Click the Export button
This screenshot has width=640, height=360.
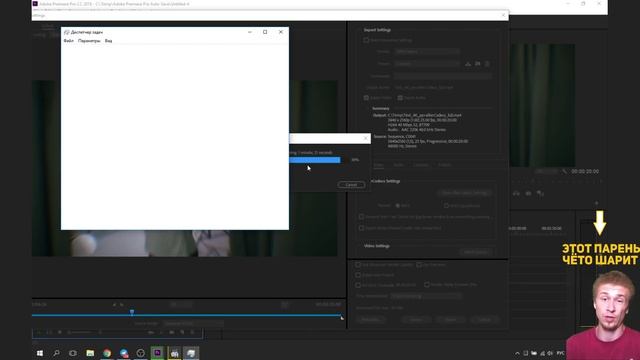450,320
